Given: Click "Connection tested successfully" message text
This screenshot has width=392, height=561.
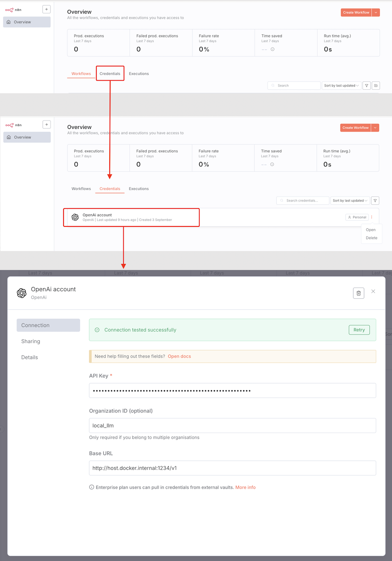Looking at the screenshot, I should (140, 330).
